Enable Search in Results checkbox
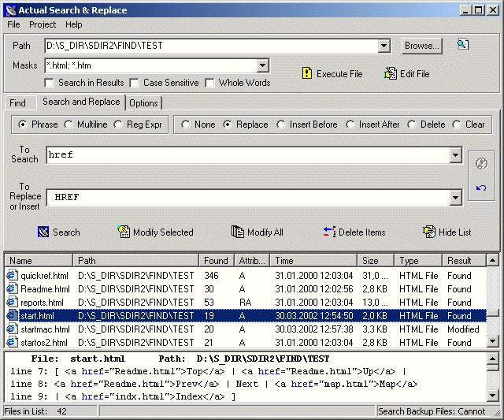This screenshot has height=420, width=504. coord(49,83)
